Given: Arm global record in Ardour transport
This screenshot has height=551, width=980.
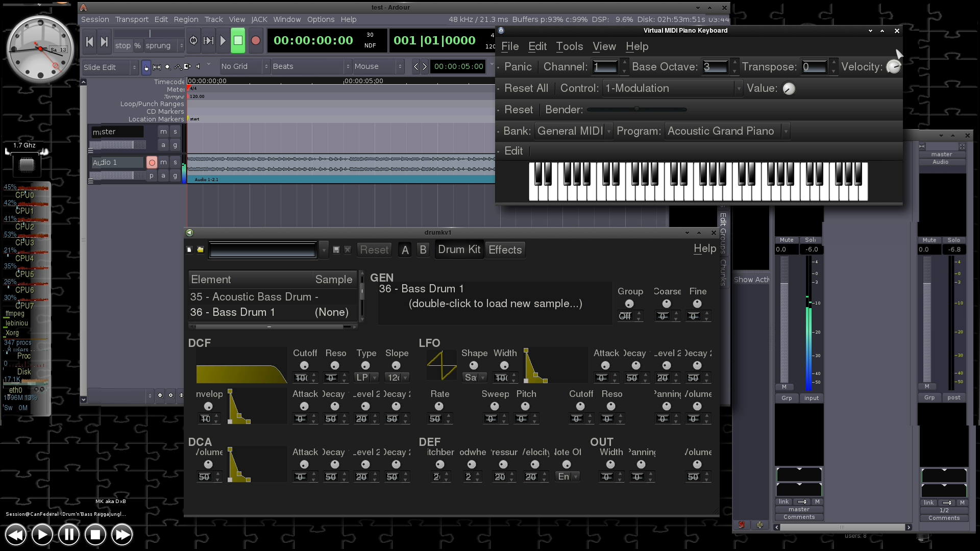Looking at the screenshot, I should click(x=256, y=41).
